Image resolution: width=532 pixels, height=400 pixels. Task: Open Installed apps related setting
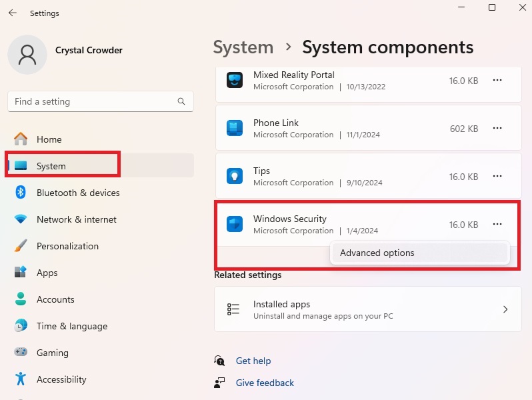pyautogui.click(x=368, y=309)
